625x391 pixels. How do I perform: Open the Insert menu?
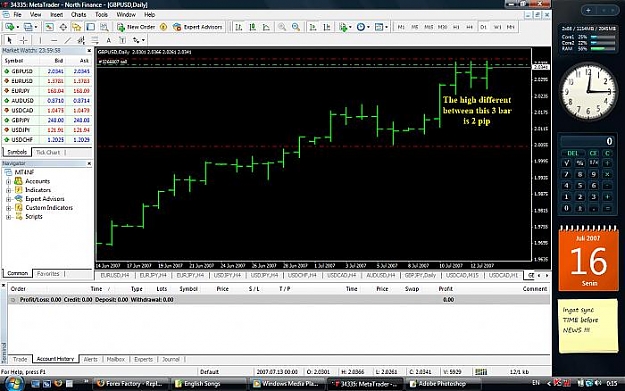(x=56, y=15)
